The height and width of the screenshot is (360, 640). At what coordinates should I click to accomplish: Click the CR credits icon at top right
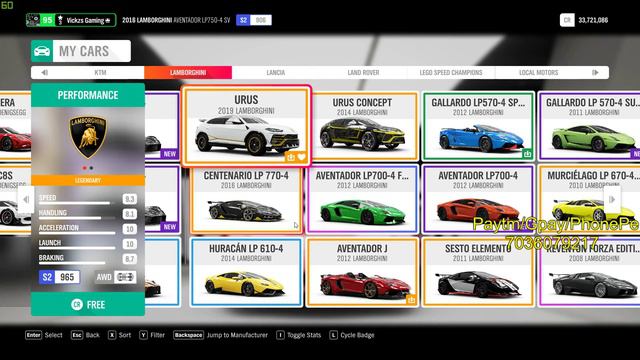[567, 20]
